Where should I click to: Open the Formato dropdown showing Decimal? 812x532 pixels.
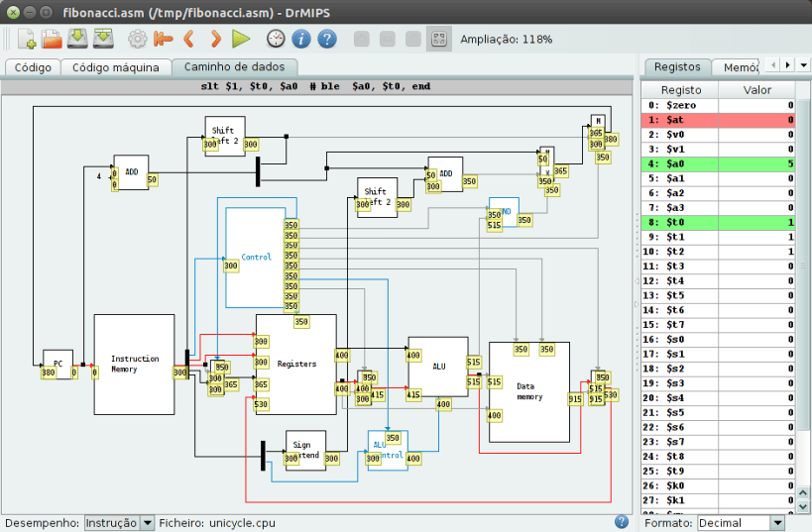pyautogui.click(x=741, y=522)
